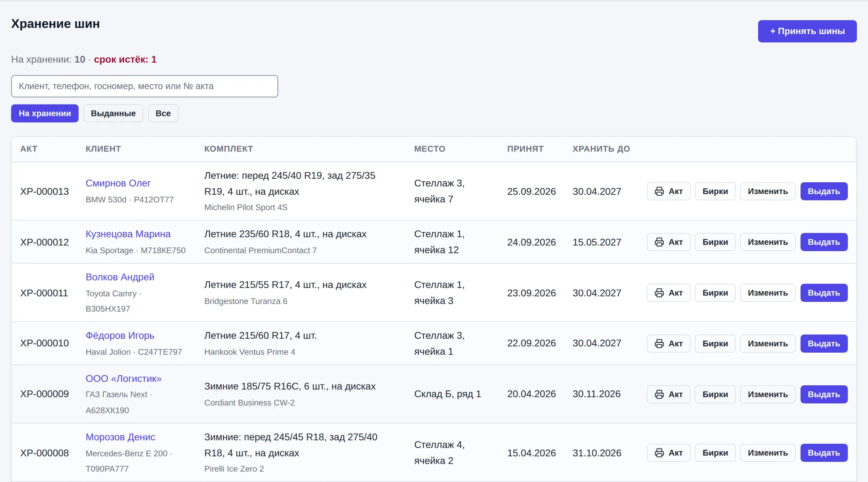Open client Волков Андрей
The height and width of the screenshot is (482, 868).
[120, 277]
